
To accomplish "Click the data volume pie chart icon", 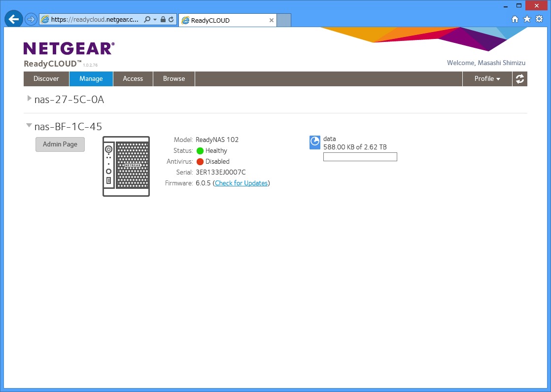I will pos(315,143).
